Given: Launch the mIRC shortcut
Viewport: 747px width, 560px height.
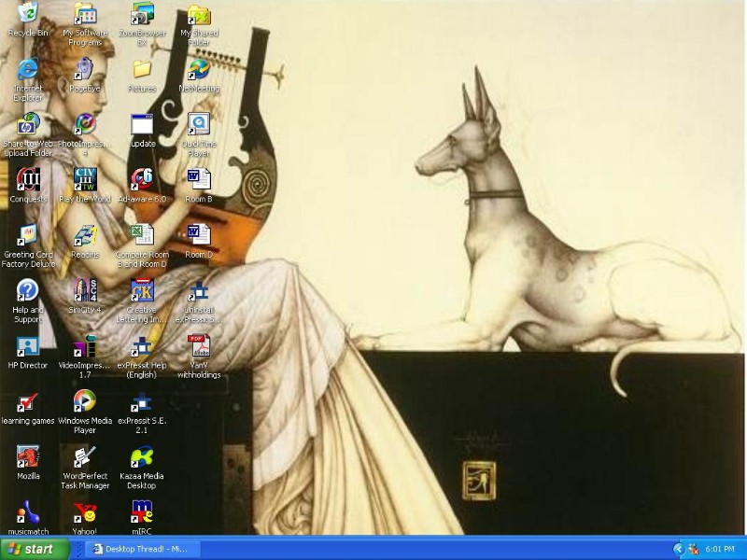Looking at the screenshot, I should point(142,512).
